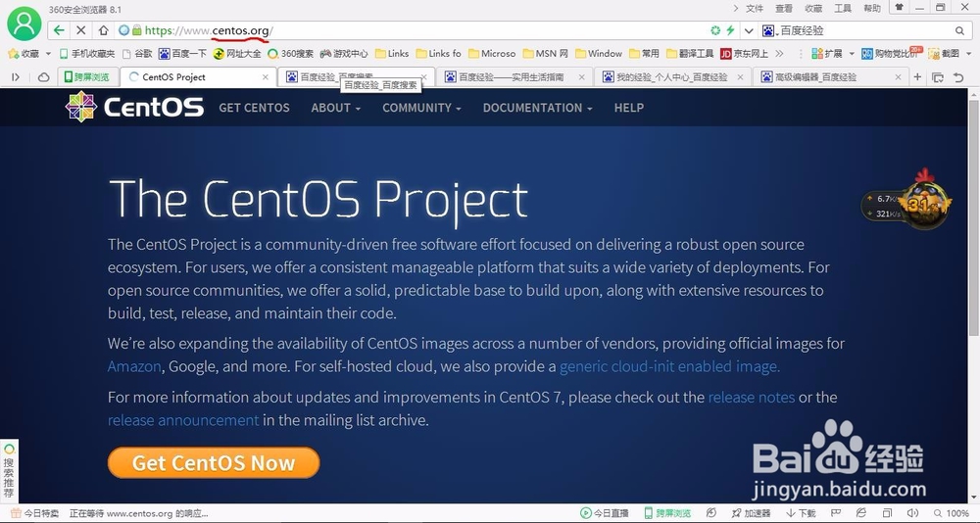980x523 pixels.
Task: Expand the ABOUT dropdown menu
Action: coord(335,108)
